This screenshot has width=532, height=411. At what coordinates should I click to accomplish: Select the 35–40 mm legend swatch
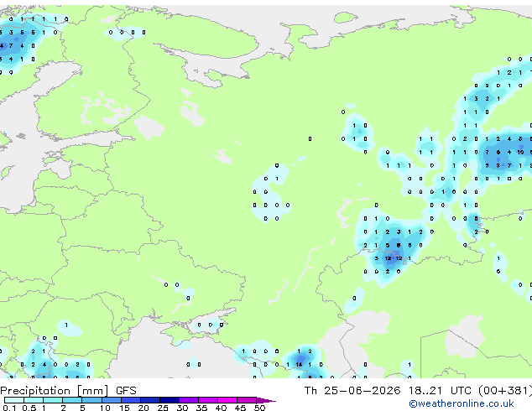[x=208, y=400]
